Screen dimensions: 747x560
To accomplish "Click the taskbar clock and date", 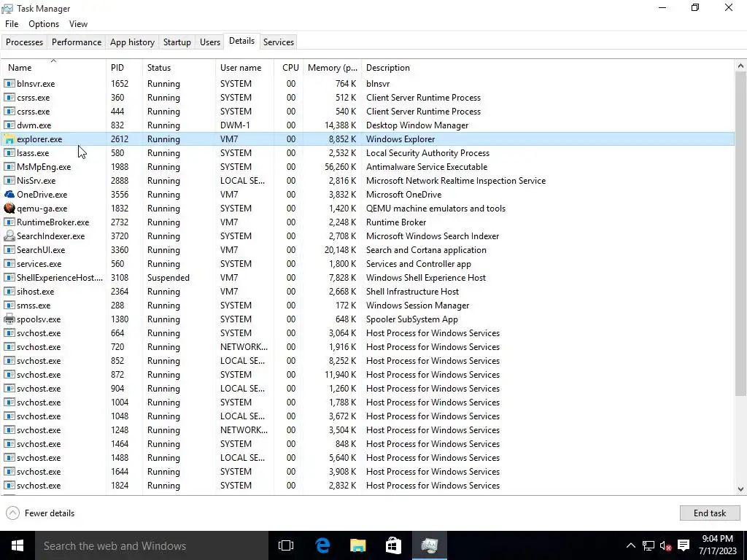I will [718, 545].
